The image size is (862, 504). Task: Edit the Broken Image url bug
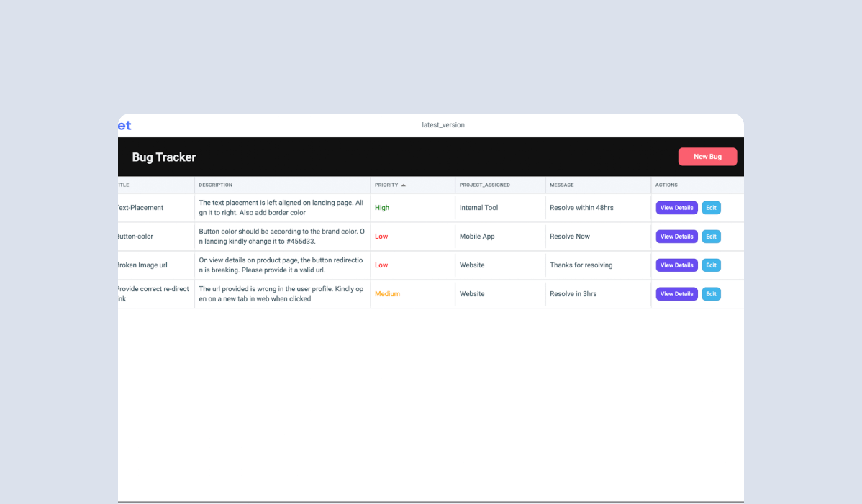click(711, 265)
